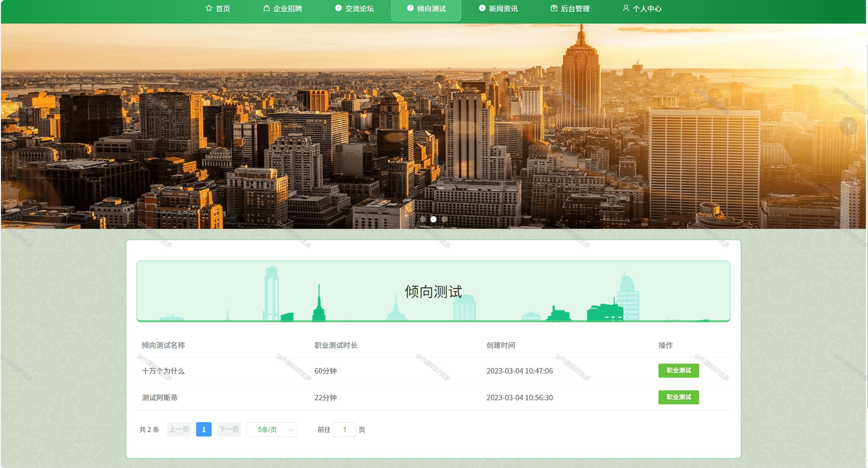Screen dimensions: 868x468
Task: Select the first carousel indicator dot
Action: pyautogui.click(x=423, y=219)
